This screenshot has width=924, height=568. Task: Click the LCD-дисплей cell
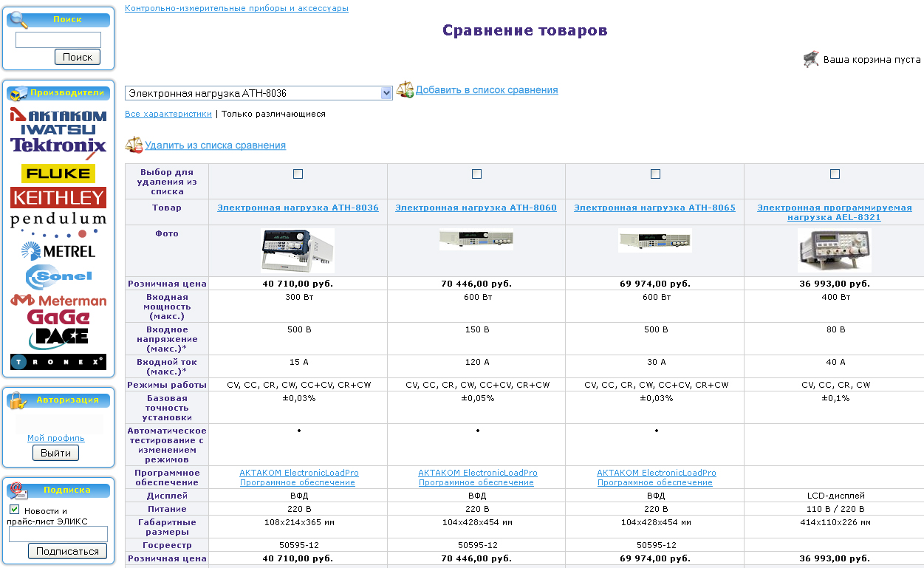coord(836,496)
